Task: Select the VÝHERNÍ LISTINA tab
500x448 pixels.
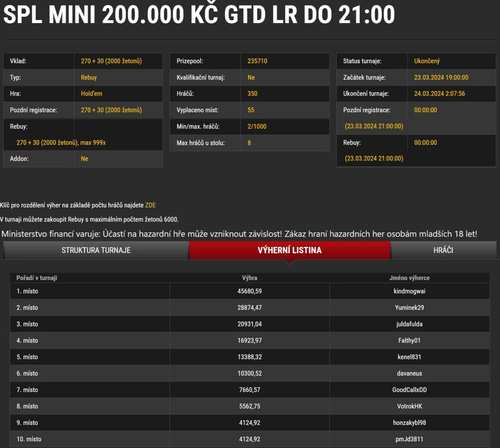Action: click(x=289, y=250)
